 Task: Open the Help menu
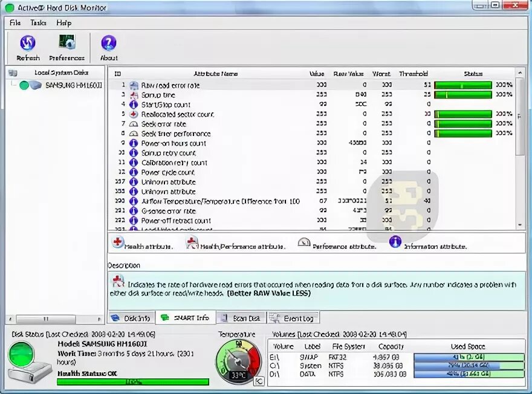pos(64,23)
